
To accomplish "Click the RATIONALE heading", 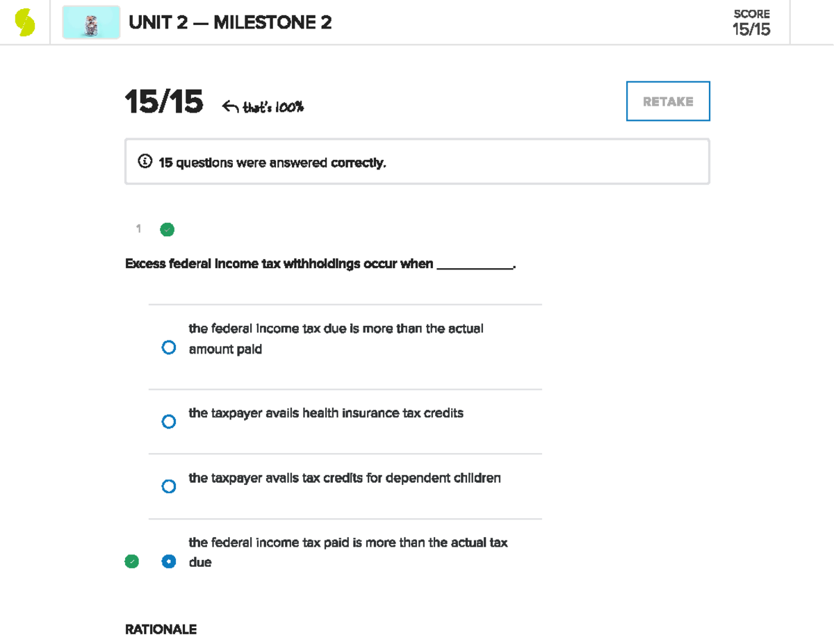I will point(161,629).
